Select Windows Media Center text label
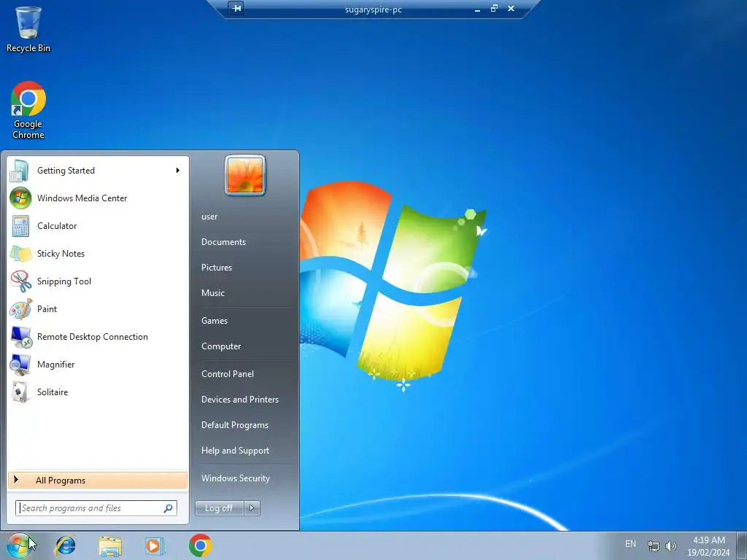Image resolution: width=747 pixels, height=560 pixels. [82, 198]
